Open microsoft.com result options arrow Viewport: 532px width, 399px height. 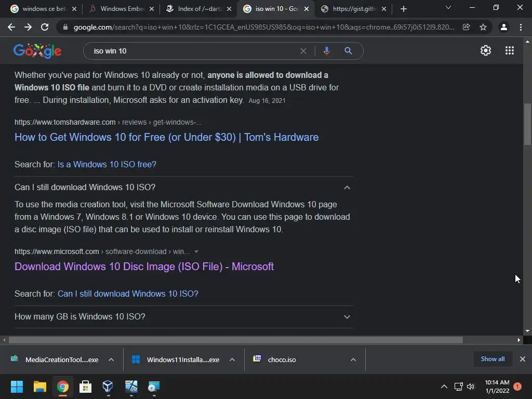tap(196, 251)
